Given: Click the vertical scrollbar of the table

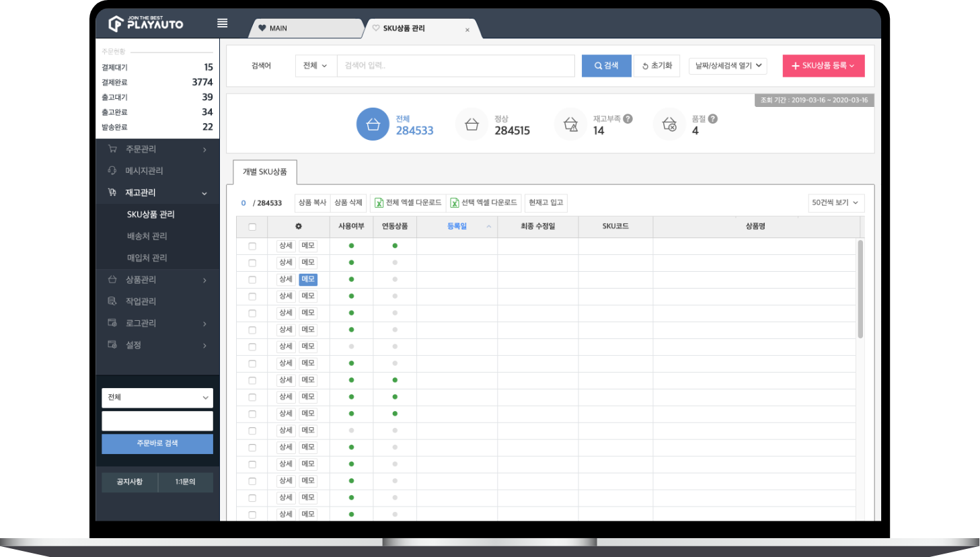Looking at the screenshot, I should (860, 289).
